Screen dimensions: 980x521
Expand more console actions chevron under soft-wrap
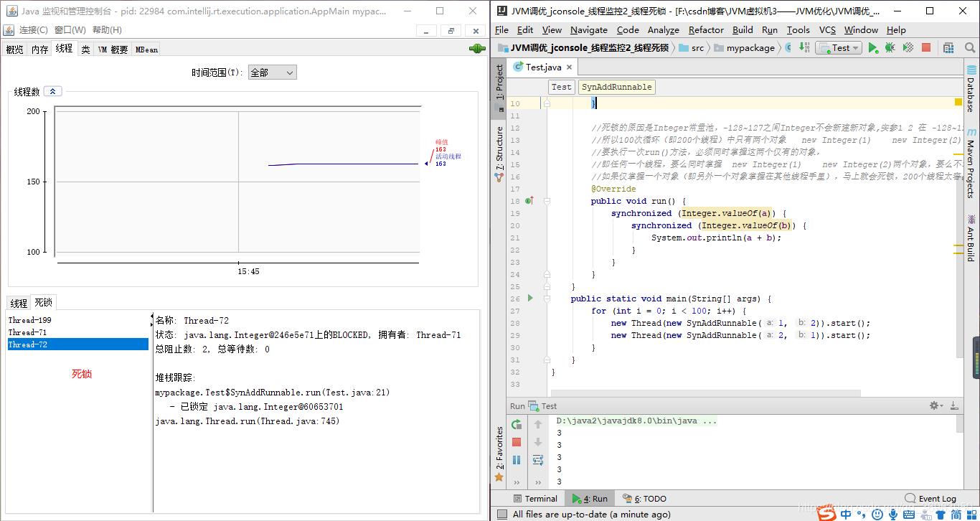[x=538, y=482]
